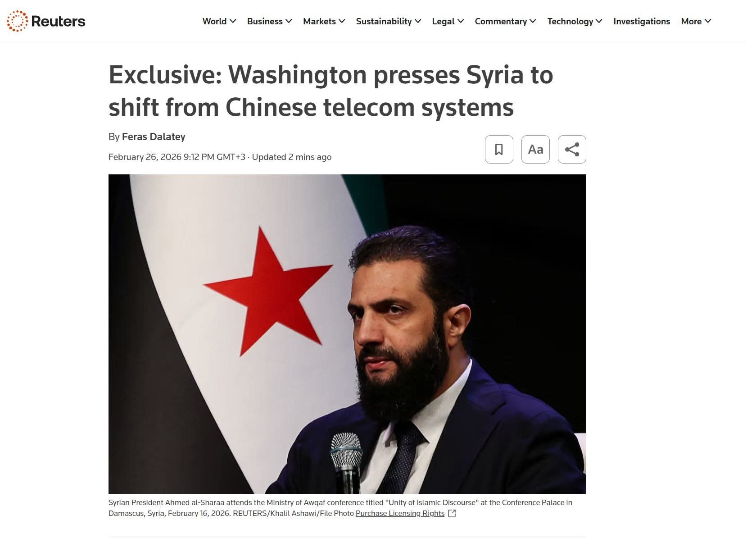
Task: Bookmark this article with the save icon
Action: (x=499, y=149)
